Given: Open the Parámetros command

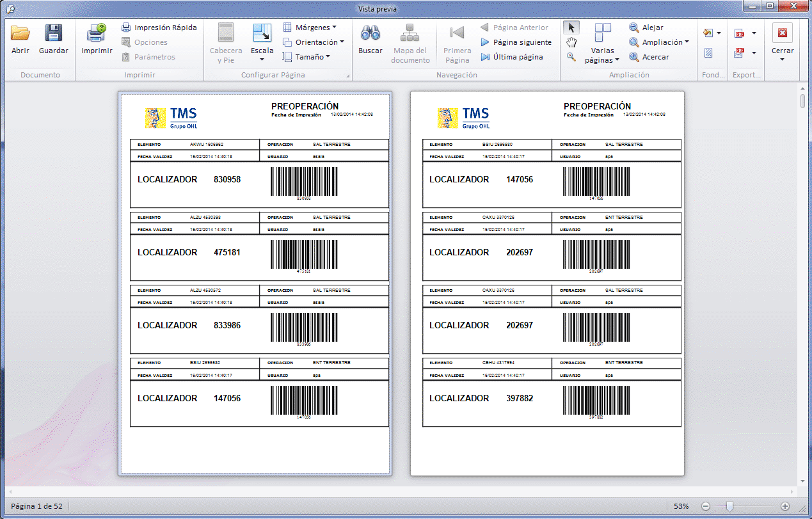Looking at the screenshot, I should (148, 57).
